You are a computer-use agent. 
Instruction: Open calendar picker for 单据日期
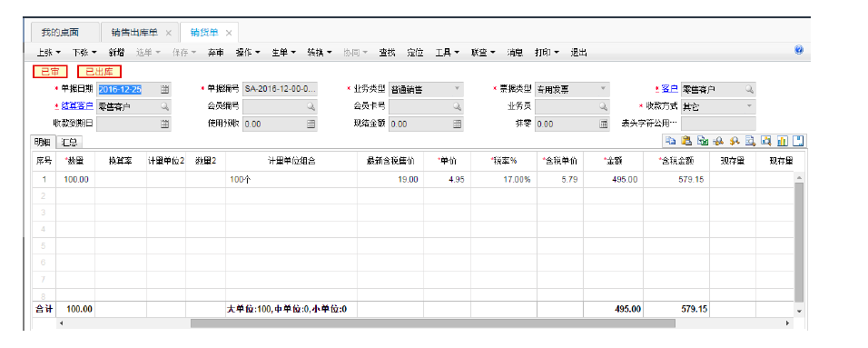pos(165,89)
